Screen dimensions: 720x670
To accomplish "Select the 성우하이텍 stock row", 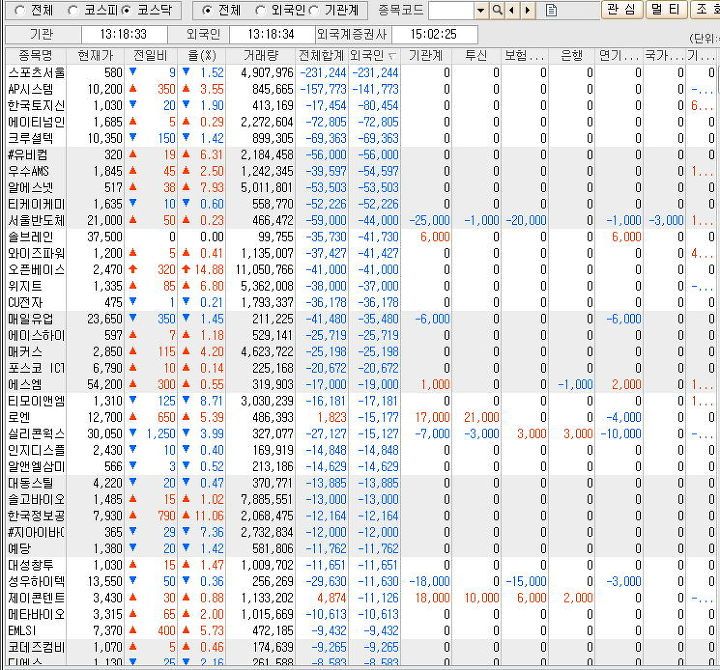I will [360, 581].
